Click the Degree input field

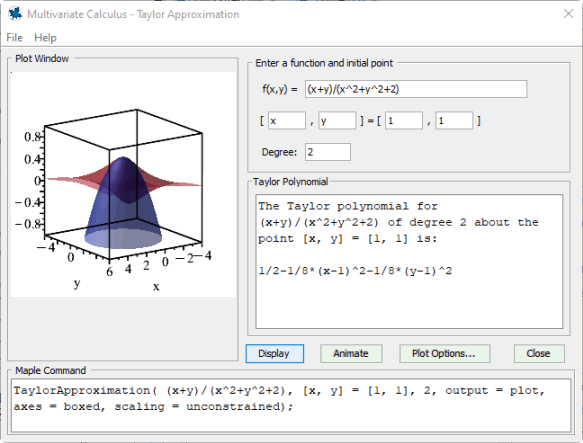pos(328,152)
